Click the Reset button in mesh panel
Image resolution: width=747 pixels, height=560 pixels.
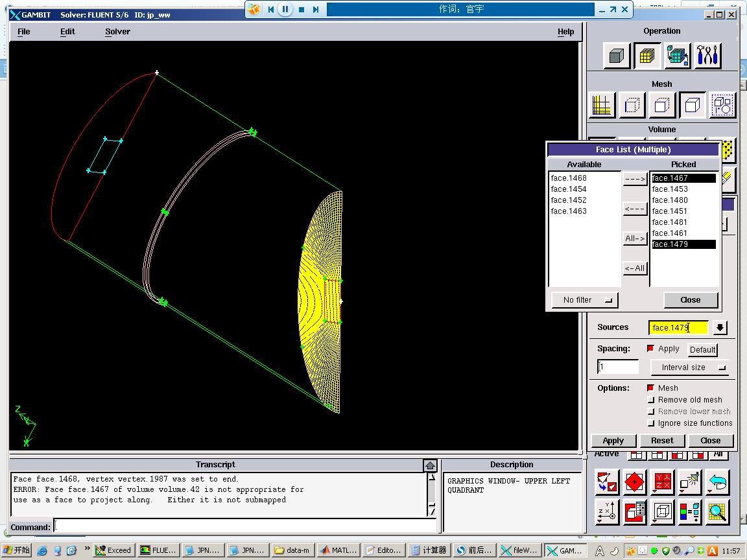661,441
